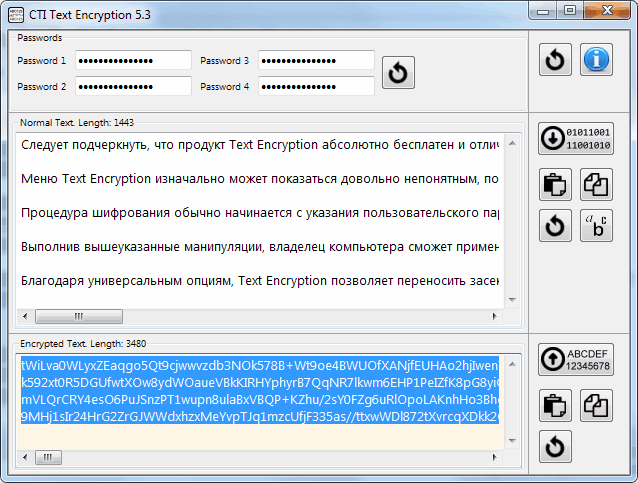This screenshot has width=638, height=483.
Task: Focus the Password 2 field
Action: (133, 86)
